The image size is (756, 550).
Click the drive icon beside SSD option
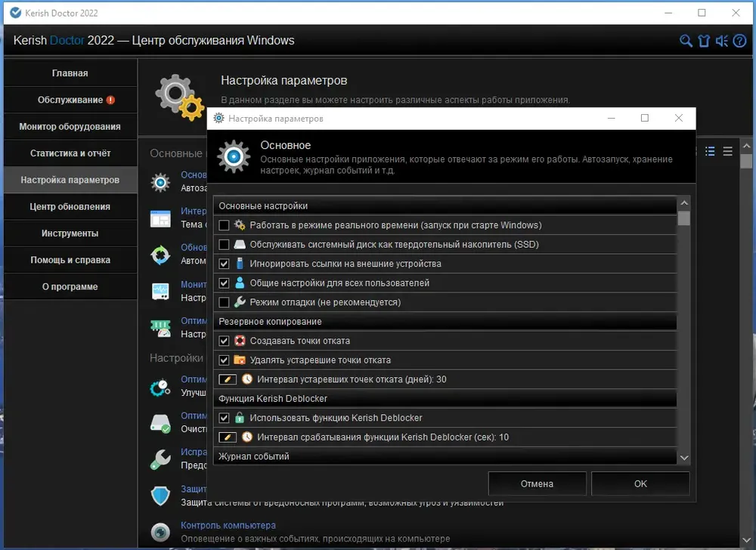(240, 244)
